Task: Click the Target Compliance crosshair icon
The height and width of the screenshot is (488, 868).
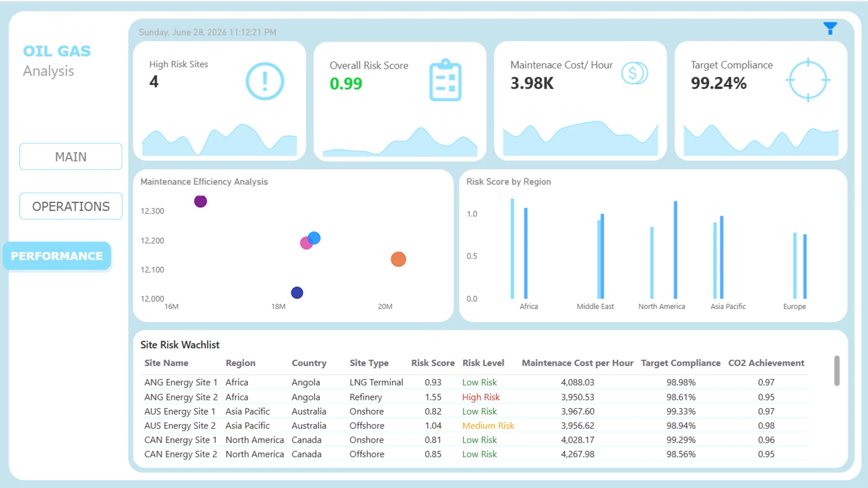Action: (x=808, y=80)
